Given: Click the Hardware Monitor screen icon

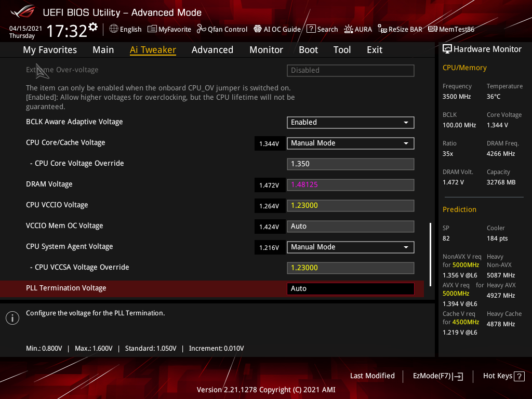Looking at the screenshot, I should [447, 49].
